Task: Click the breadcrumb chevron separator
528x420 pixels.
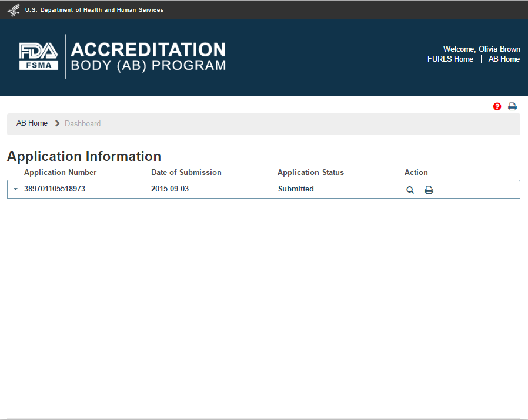Action: coord(57,123)
